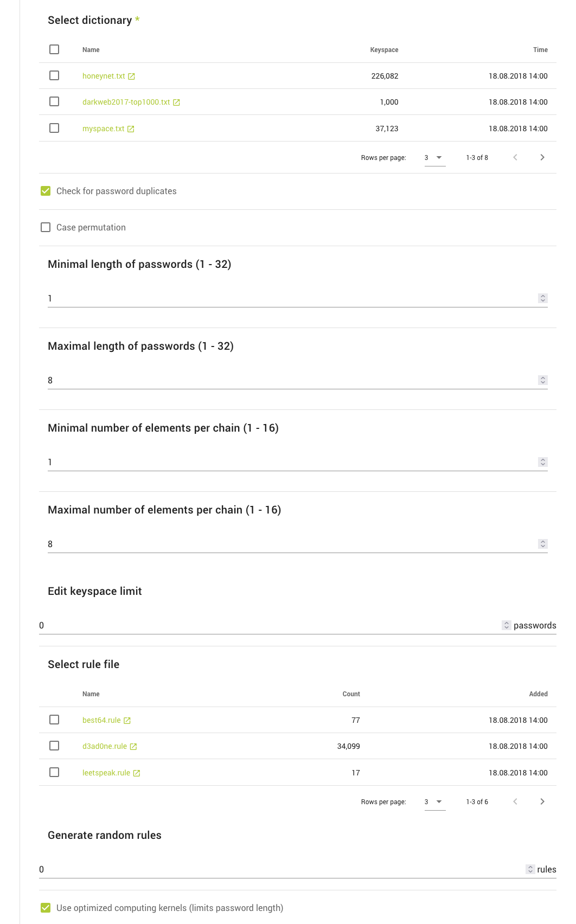
Task: Sort rule files by Count column
Action: pos(351,694)
